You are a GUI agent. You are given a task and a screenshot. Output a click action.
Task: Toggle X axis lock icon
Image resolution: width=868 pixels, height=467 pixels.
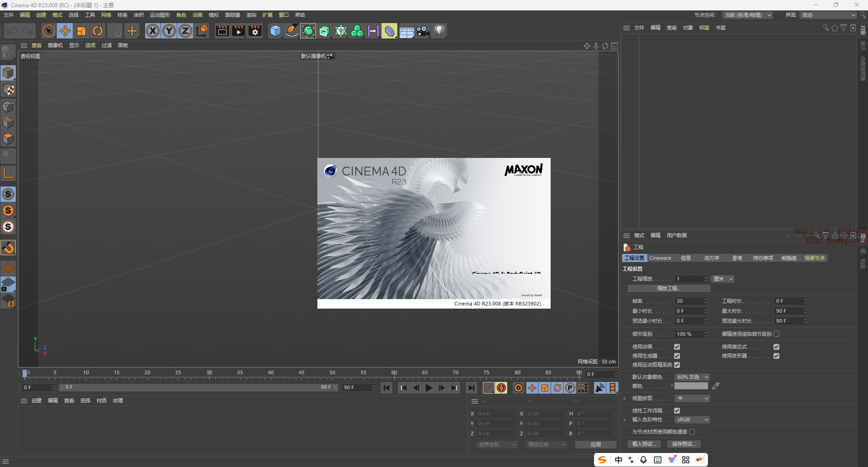[x=153, y=31]
